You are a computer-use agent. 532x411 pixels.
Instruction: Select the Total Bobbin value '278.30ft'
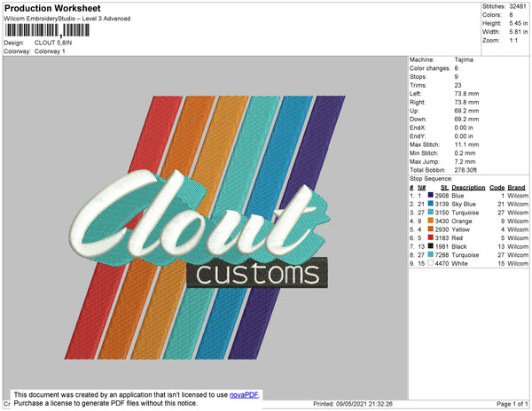click(465, 170)
